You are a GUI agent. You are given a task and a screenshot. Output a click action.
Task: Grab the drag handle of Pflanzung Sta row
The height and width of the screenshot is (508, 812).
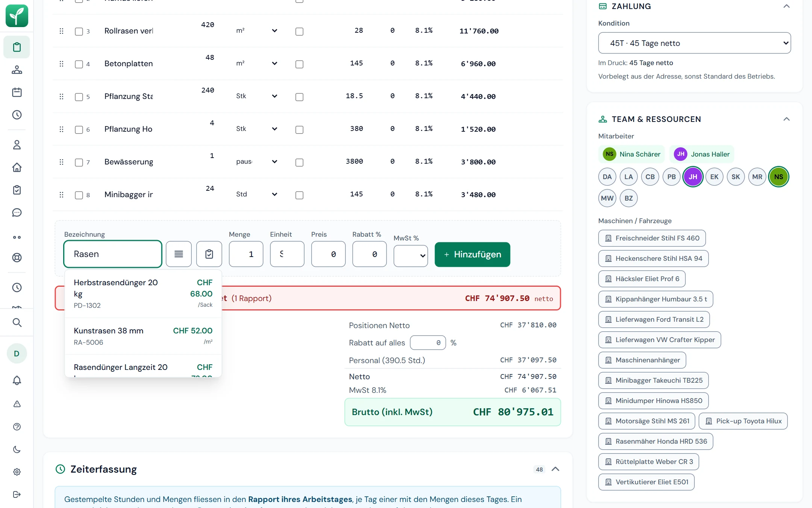click(61, 97)
